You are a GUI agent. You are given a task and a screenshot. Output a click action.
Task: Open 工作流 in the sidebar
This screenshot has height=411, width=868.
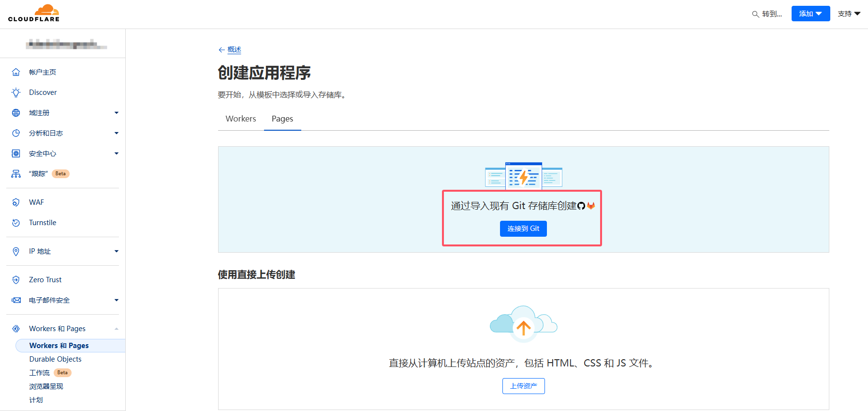39,373
